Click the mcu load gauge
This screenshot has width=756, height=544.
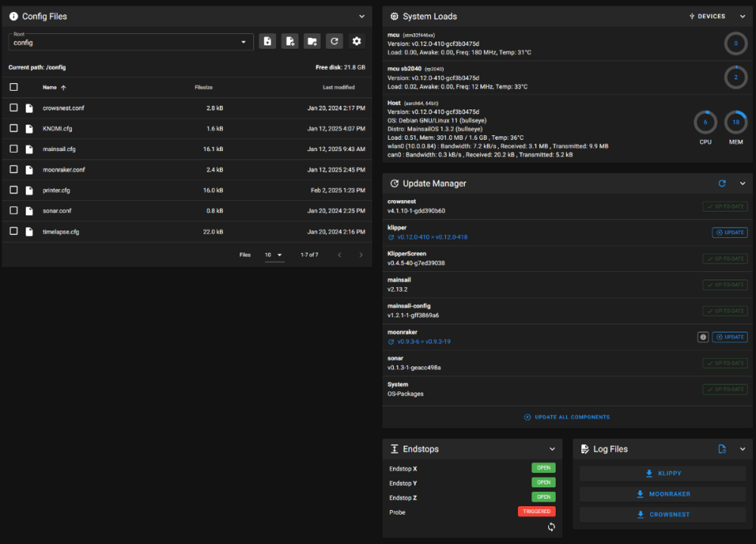click(736, 43)
